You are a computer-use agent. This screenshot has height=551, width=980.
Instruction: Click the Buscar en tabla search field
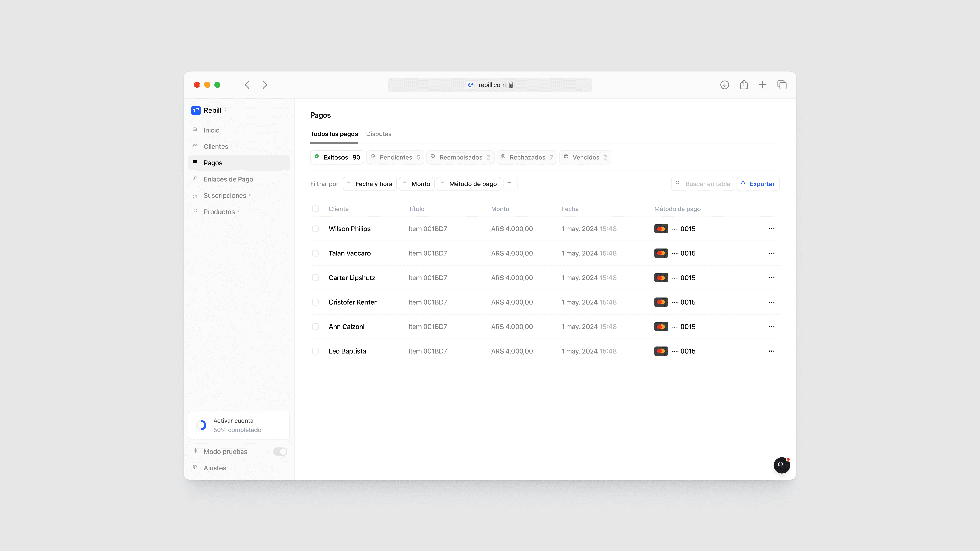click(x=703, y=184)
